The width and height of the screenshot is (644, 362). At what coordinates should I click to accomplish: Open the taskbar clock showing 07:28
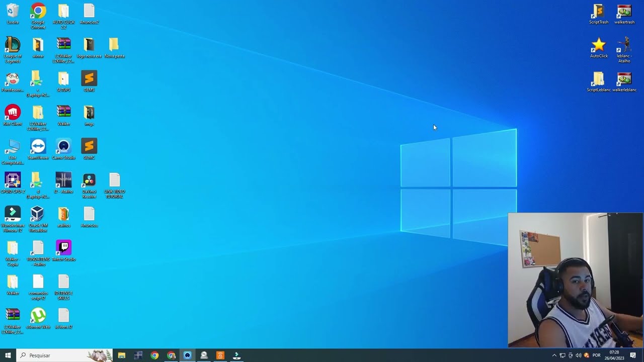(x=614, y=355)
